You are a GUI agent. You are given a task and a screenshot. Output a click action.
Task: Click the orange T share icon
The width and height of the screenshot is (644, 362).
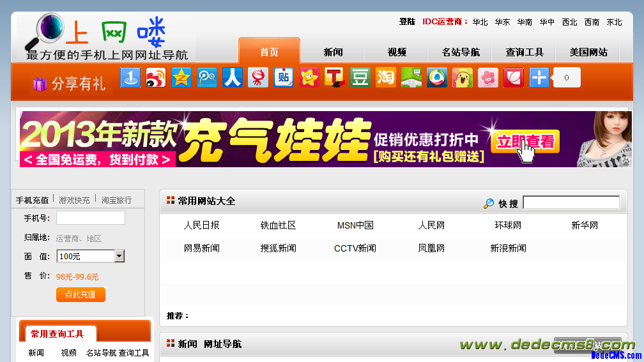pos(334,78)
